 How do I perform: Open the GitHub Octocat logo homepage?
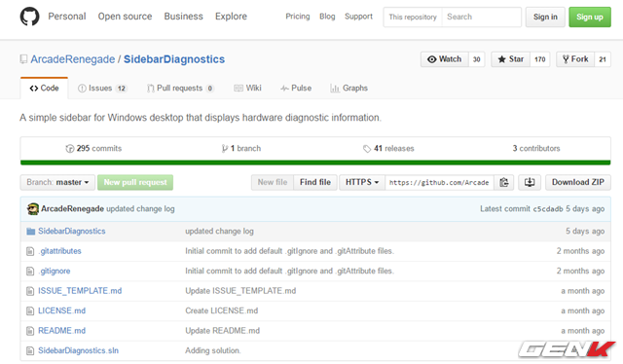click(x=30, y=17)
